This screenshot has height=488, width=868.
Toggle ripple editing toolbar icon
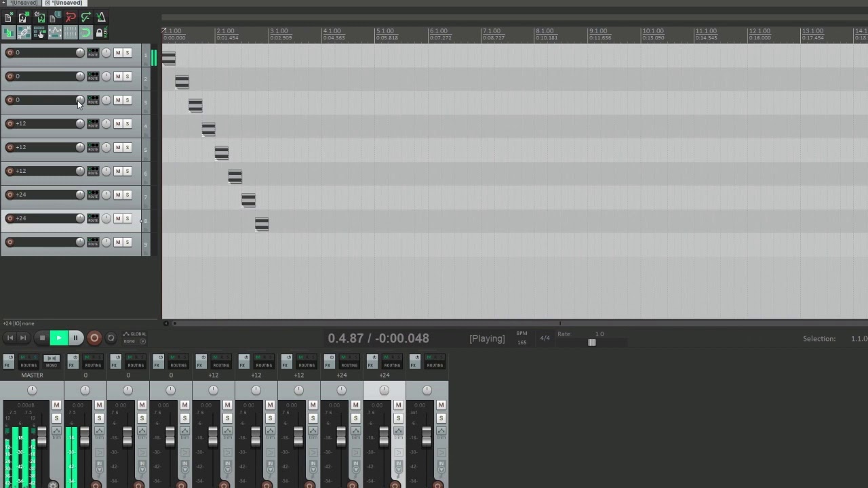39,32
